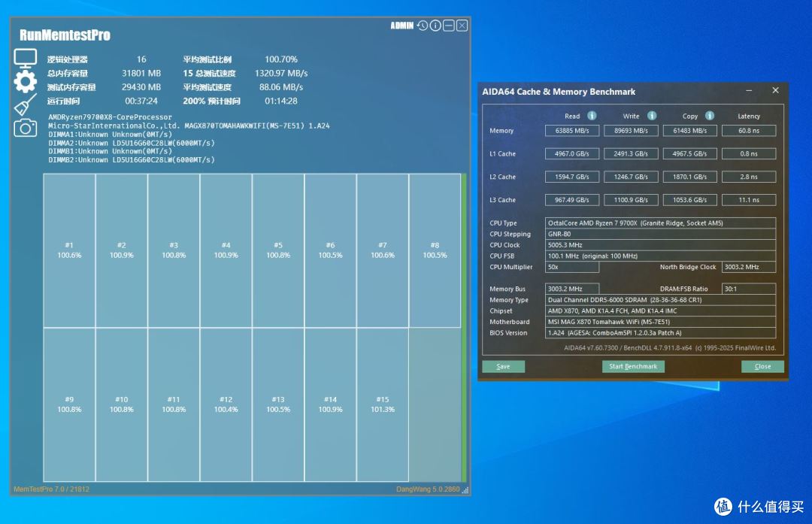
Task: Click the RunMemtestPro title text
Action: pyautogui.click(x=65, y=35)
